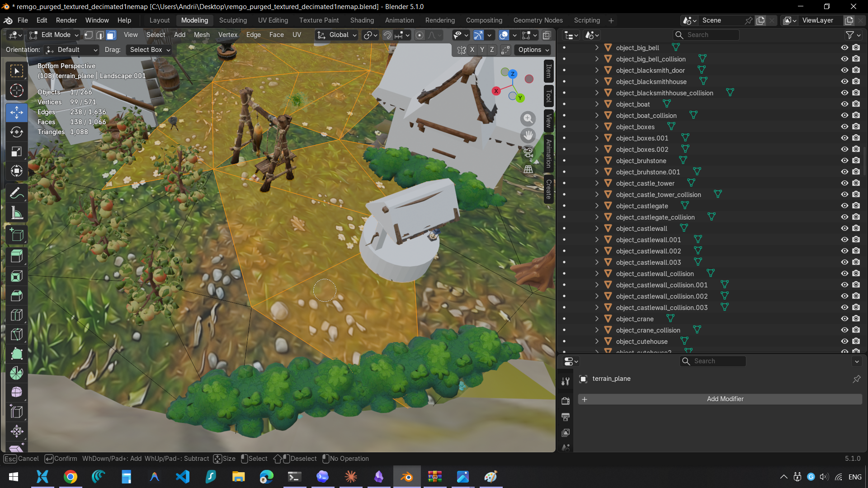Open the Tool properties tab
Image resolution: width=868 pixels, height=488 pixels.
pyautogui.click(x=566, y=381)
